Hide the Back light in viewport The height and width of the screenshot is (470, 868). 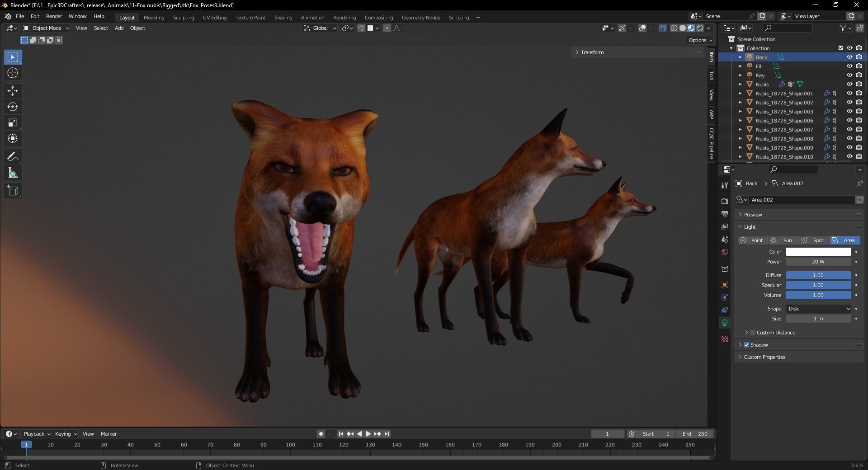tap(849, 57)
